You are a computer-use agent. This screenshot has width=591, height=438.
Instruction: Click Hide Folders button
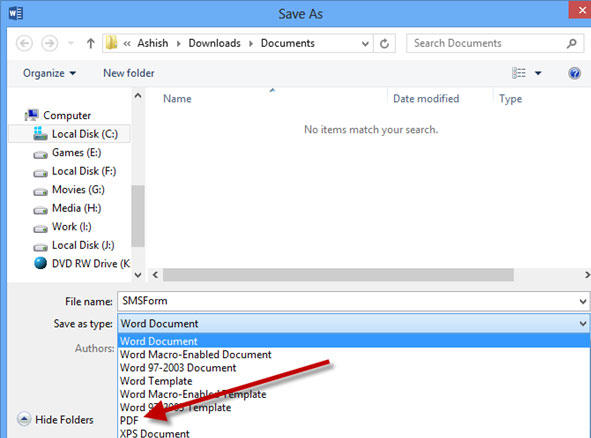click(55, 420)
